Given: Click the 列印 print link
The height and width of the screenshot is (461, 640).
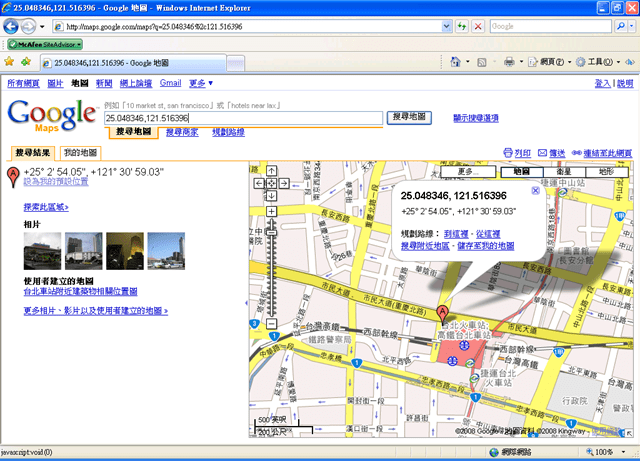Looking at the screenshot, I should 517,153.
